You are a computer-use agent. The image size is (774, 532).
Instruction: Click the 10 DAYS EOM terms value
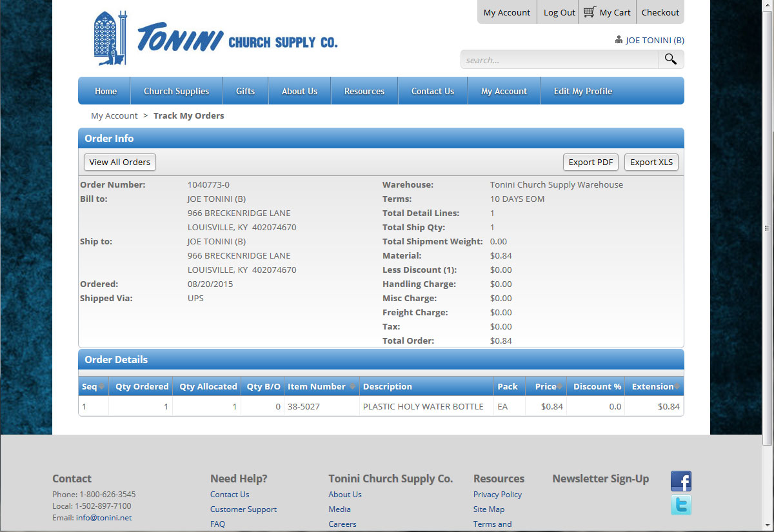(517, 199)
